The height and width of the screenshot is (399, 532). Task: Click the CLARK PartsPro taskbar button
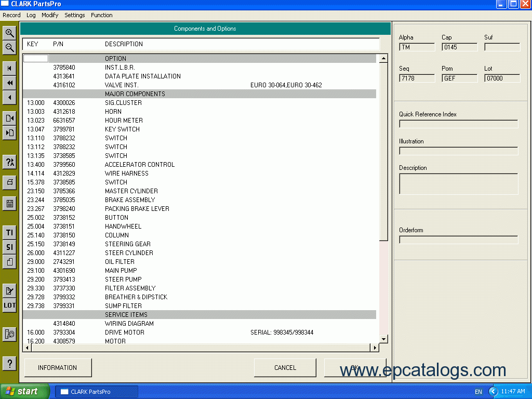click(96, 392)
